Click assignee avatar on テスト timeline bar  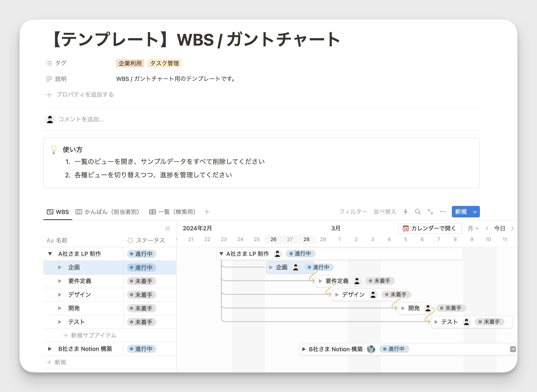[467, 322]
